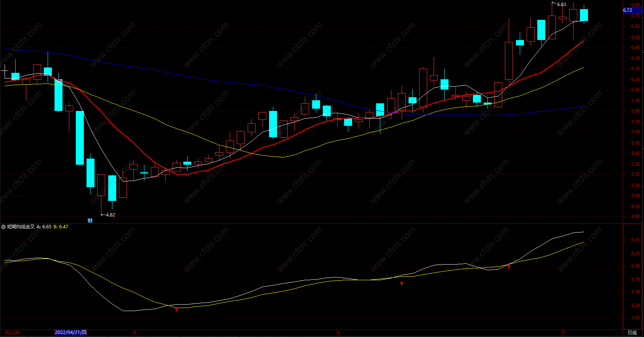Screen dimensions: 644x337
Task: Click the month 5 marker on the time axis
Action: tap(135, 333)
